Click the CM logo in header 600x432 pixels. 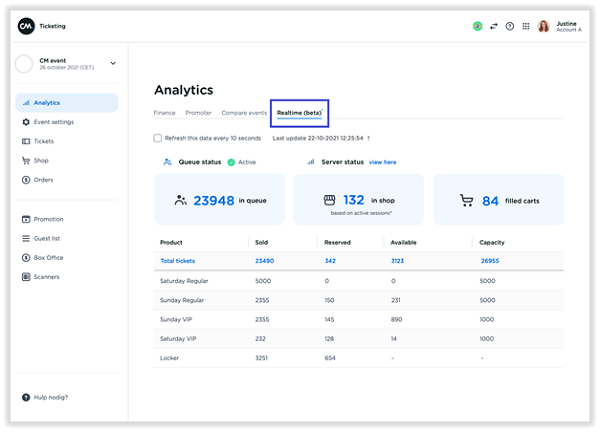(x=26, y=26)
